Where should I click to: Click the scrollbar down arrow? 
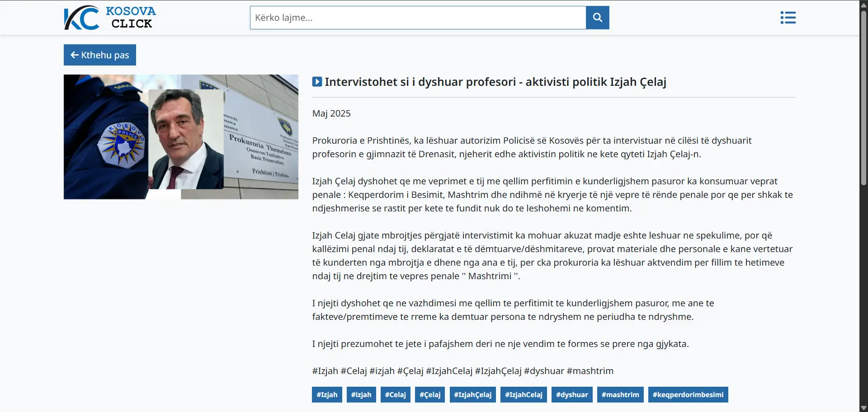pyautogui.click(x=863, y=408)
